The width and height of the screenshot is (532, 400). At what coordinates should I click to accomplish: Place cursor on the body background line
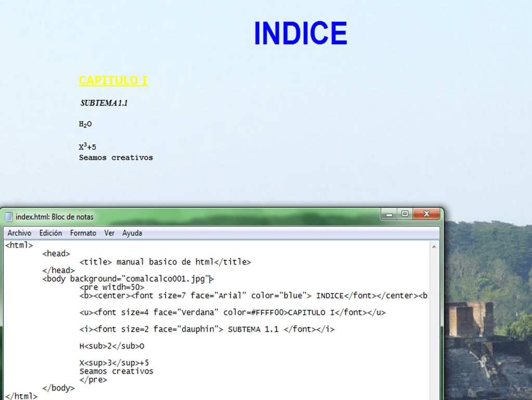coord(128,279)
